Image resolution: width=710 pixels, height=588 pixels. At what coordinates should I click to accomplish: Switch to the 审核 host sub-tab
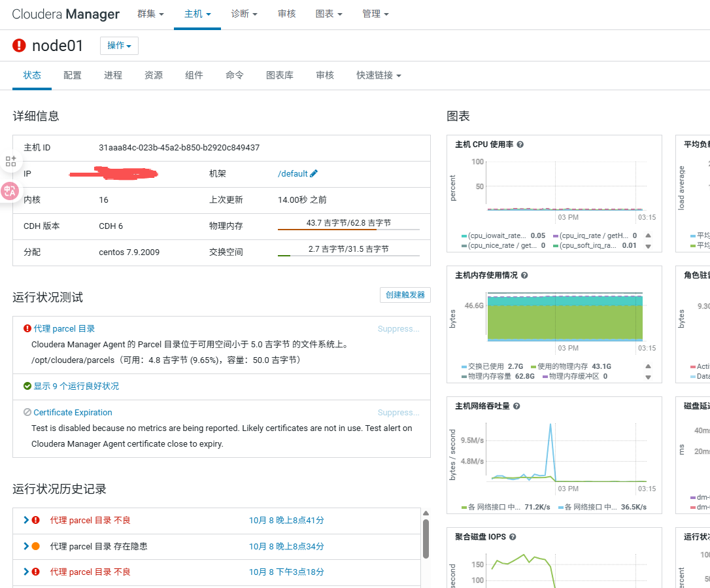325,75
